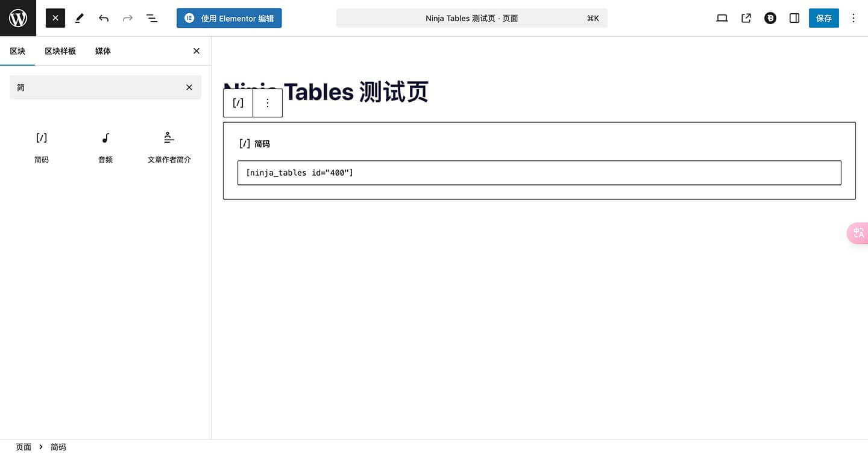Open the document overview list view
The height and width of the screenshot is (454, 868).
point(152,18)
